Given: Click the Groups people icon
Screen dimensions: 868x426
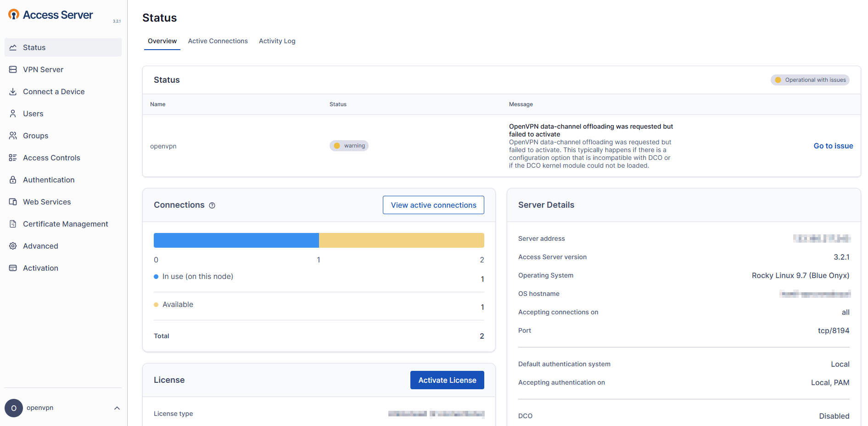Looking at the screenshot, I should click(x=13, y=136).
